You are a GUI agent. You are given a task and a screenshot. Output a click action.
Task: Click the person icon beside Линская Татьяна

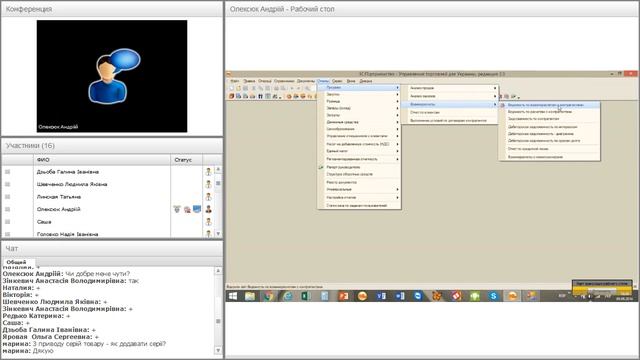[209, 197]
